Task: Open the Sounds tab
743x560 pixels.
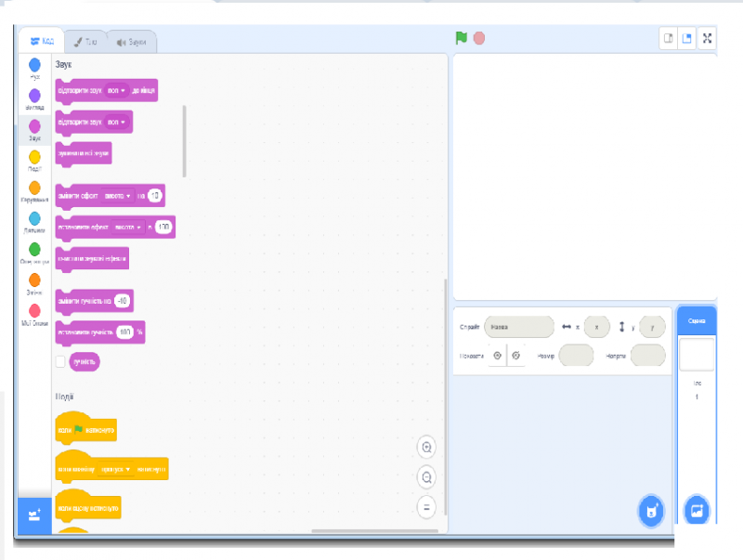Action: [131, 42]
